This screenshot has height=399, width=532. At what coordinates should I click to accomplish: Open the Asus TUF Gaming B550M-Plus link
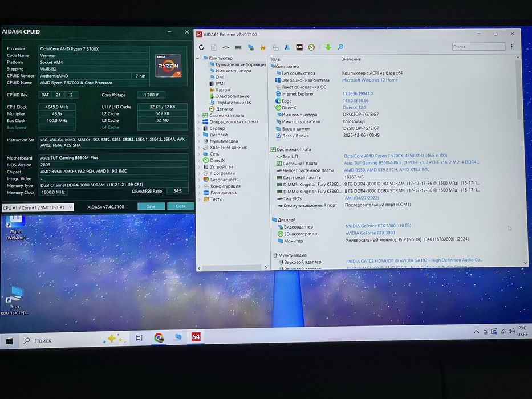pyautogui.click(x=412, y=162)
